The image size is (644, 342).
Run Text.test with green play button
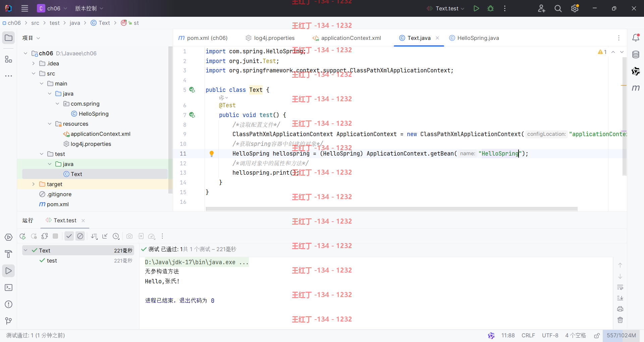click(476, 8)
